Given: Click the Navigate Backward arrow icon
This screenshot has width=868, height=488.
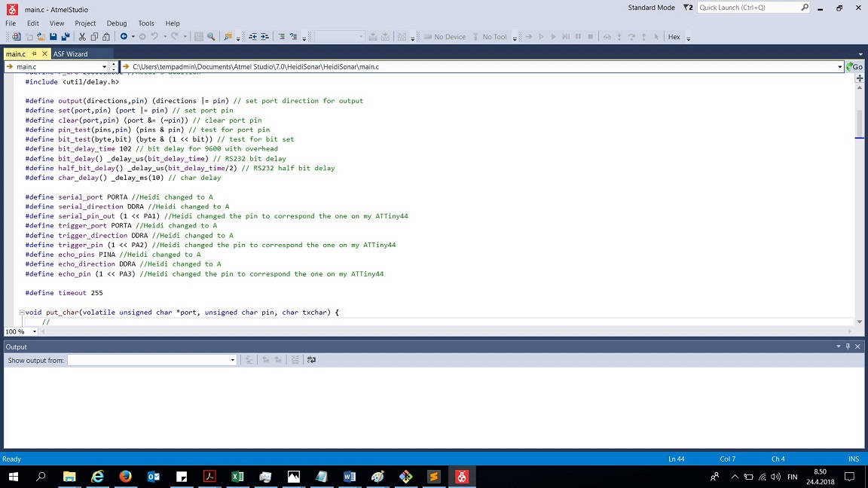Looking at the screenshot, I should pos(124,36).
